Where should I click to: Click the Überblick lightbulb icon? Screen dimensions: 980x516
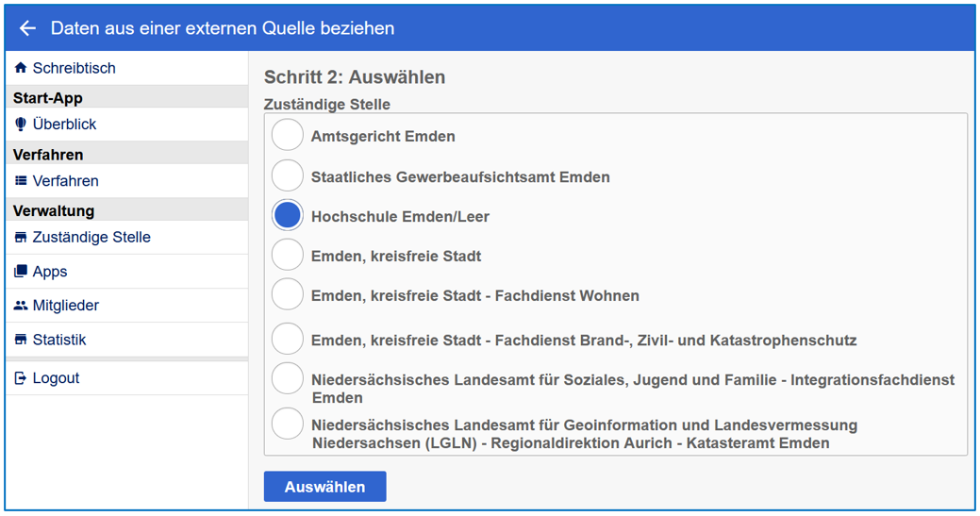(x=21, y=125)
